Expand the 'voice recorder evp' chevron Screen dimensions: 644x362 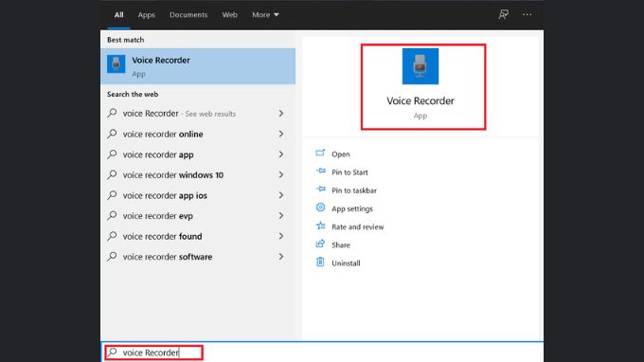281,216
